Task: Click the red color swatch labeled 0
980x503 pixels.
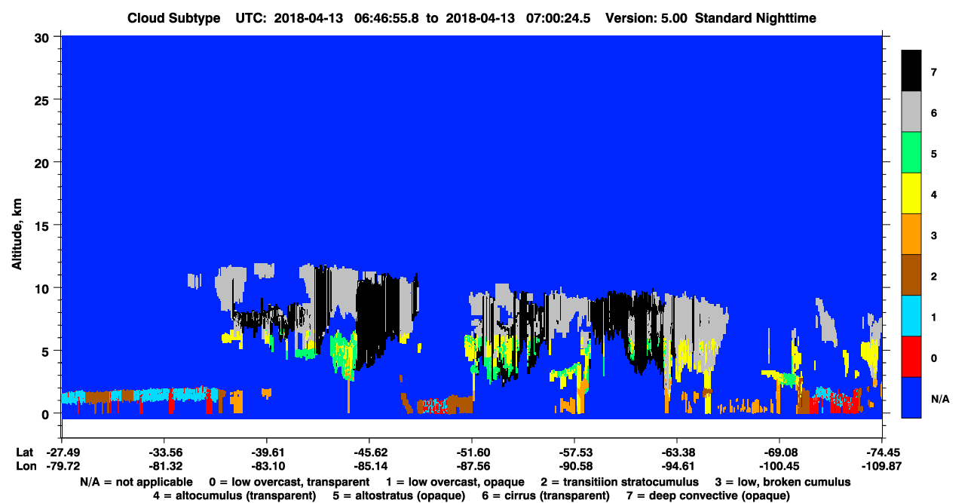Action: (x=911, y=356)
